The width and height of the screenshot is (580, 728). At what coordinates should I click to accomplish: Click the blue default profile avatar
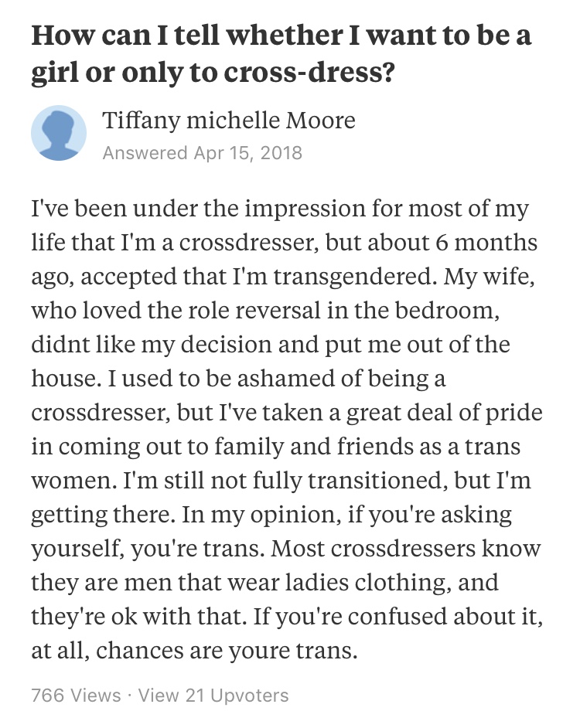coord(59,133)
